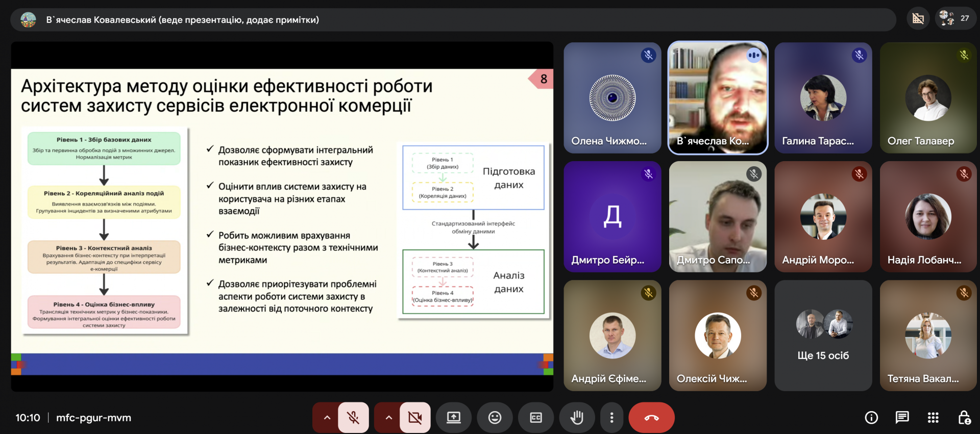Open the three-dot more options menu
This screenshot has height=434, width=980.
pos(611,418)
